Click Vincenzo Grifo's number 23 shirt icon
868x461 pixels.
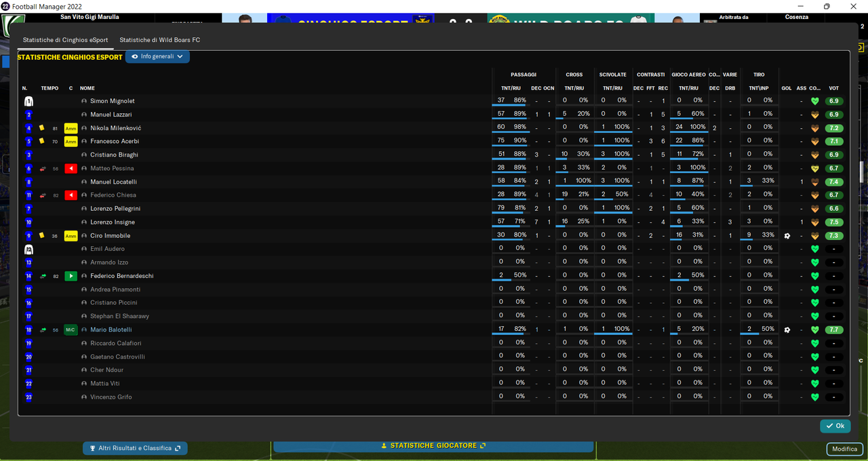[x=28, y=397]
